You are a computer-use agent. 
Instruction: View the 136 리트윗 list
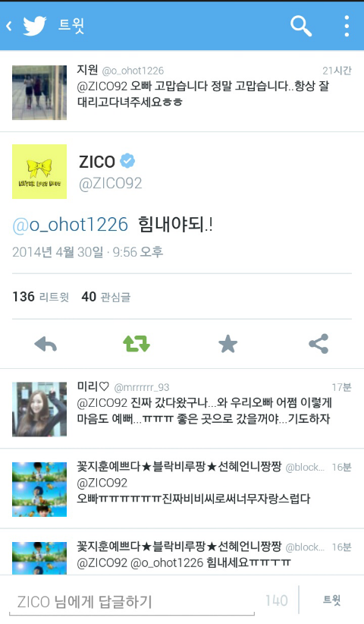[40, 297]
